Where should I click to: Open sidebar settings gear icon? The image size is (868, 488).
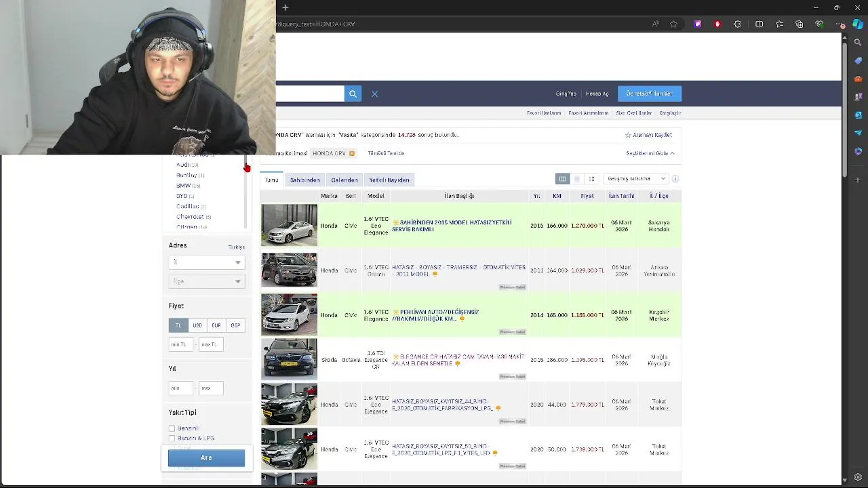tap(858, 477)
